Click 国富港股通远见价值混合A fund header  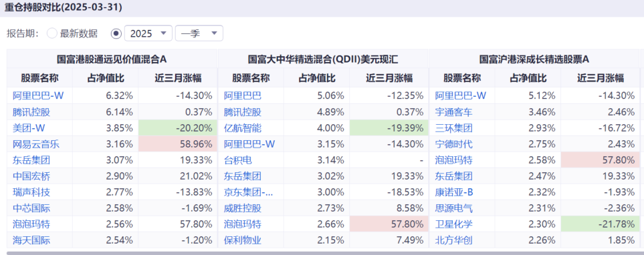112,59
